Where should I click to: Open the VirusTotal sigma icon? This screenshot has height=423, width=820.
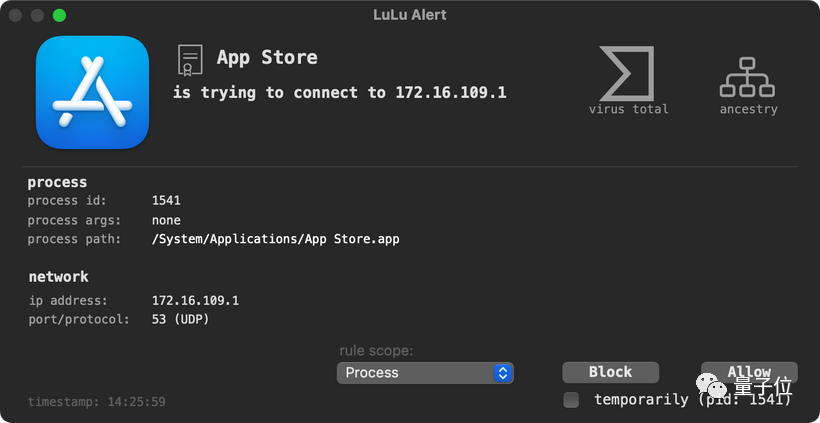tap(627, 73)
